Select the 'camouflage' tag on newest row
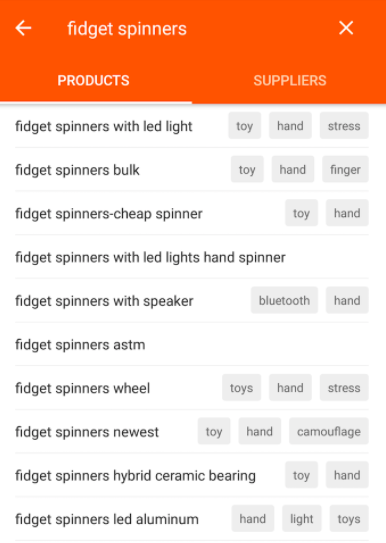Image resolution: width=386 pixels, height=543 pixels. (x=329, y=431)
